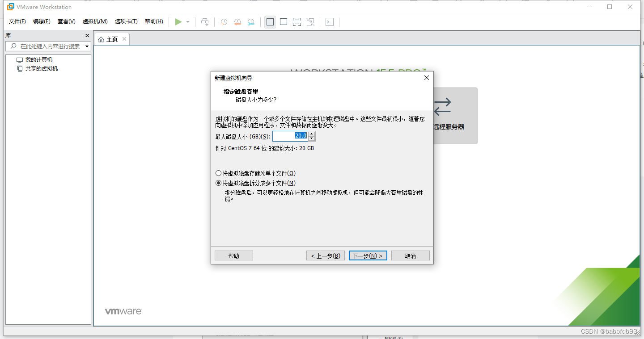Click the CentOS 7 recommended size text

[x=265, y=148]
